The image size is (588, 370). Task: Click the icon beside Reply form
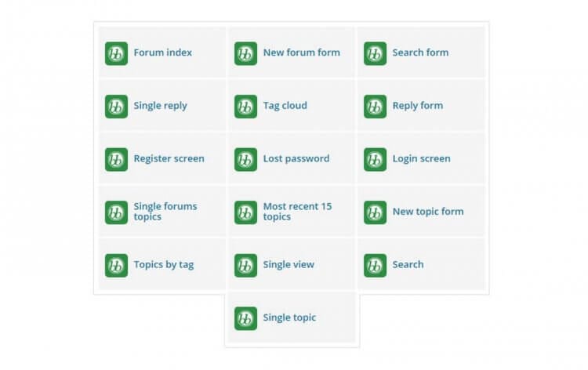pos(375,107)
